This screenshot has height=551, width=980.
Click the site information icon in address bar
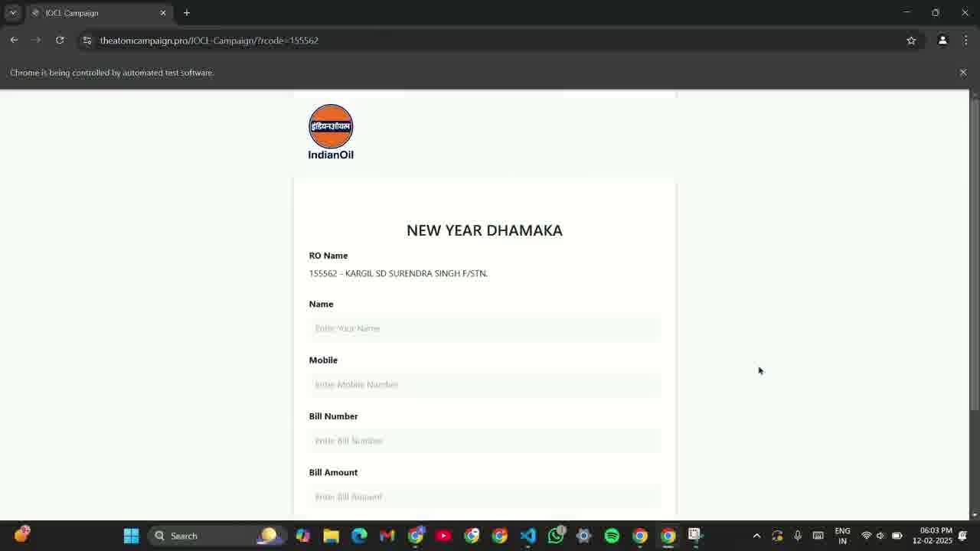[x=87, y=41]
